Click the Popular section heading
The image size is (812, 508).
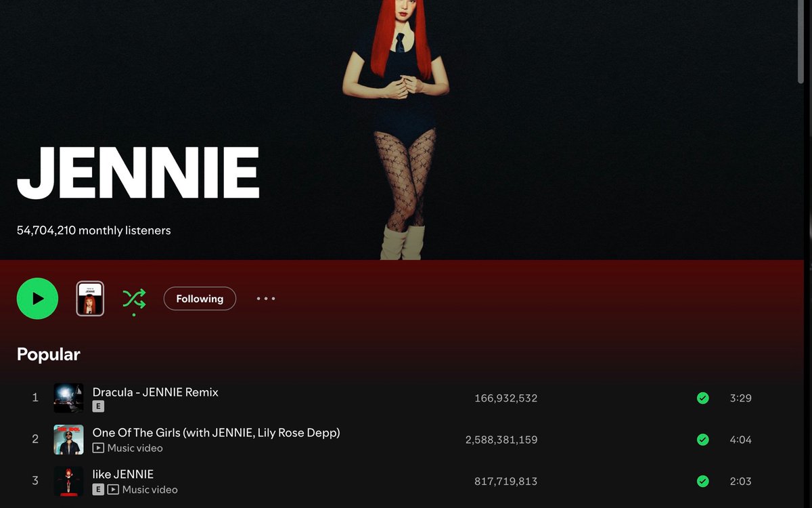pos(49,354)
